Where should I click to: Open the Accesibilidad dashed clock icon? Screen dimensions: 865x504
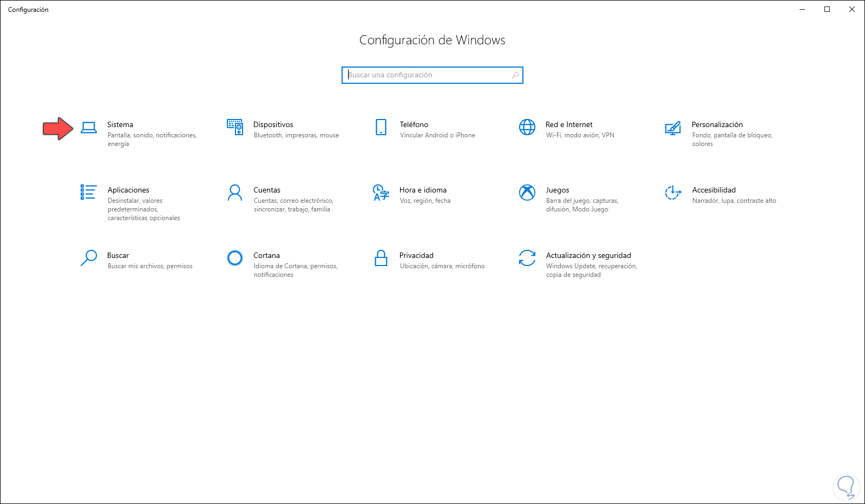(x=673, y=193)
